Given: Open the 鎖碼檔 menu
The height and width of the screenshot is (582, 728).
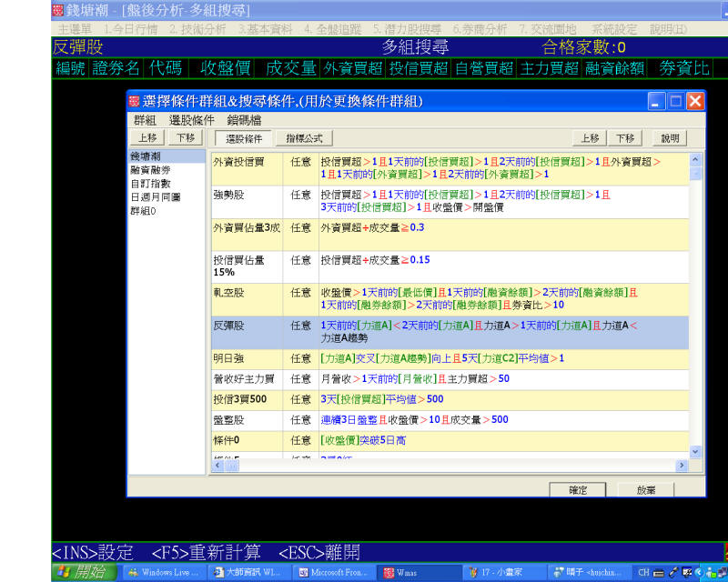Looking at the screenshot, I should [x=243, y=120].
